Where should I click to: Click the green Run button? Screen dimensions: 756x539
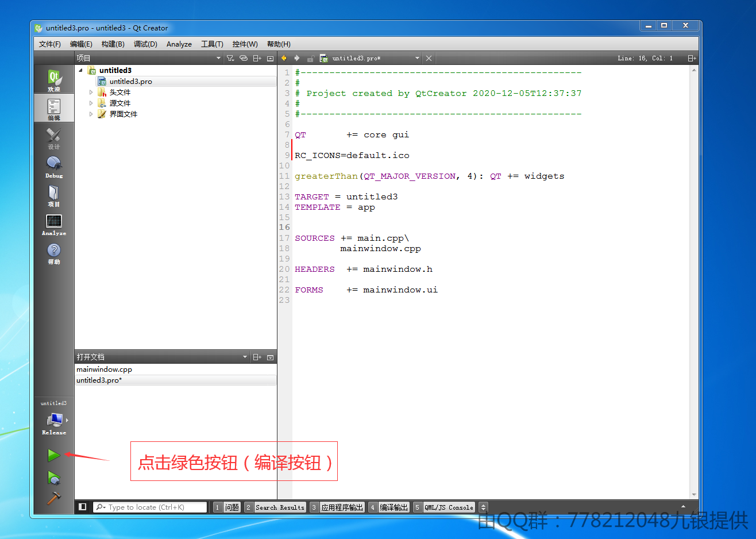pyautogui.click(x=53, y=455)
